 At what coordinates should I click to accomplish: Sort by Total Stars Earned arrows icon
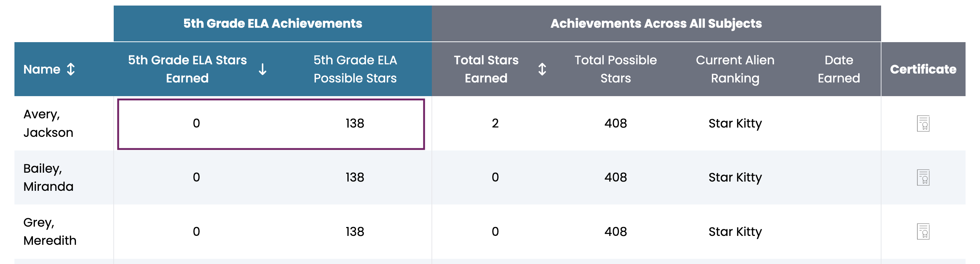(x=542, y=69)
